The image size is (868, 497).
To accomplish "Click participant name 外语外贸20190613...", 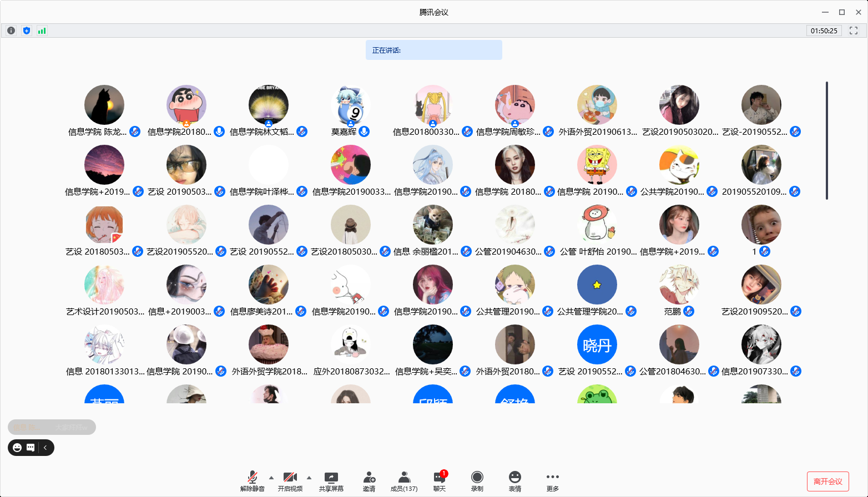I will (598, 131).
